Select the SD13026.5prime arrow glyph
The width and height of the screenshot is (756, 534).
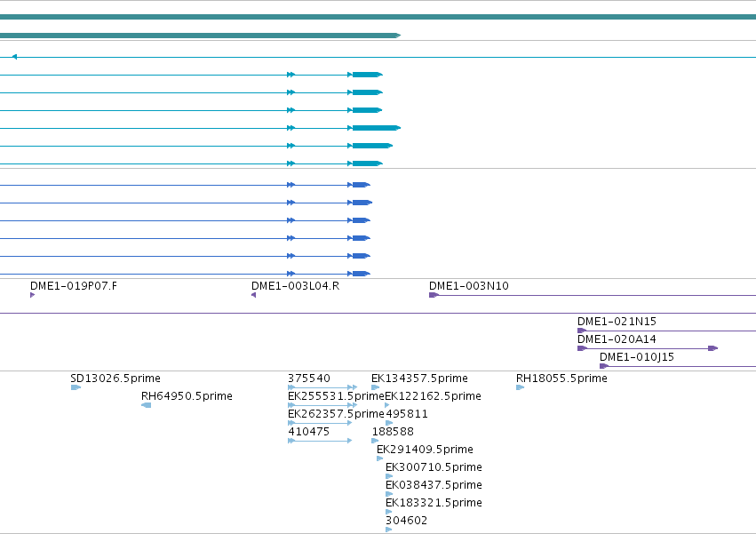(x=76, y=387)
